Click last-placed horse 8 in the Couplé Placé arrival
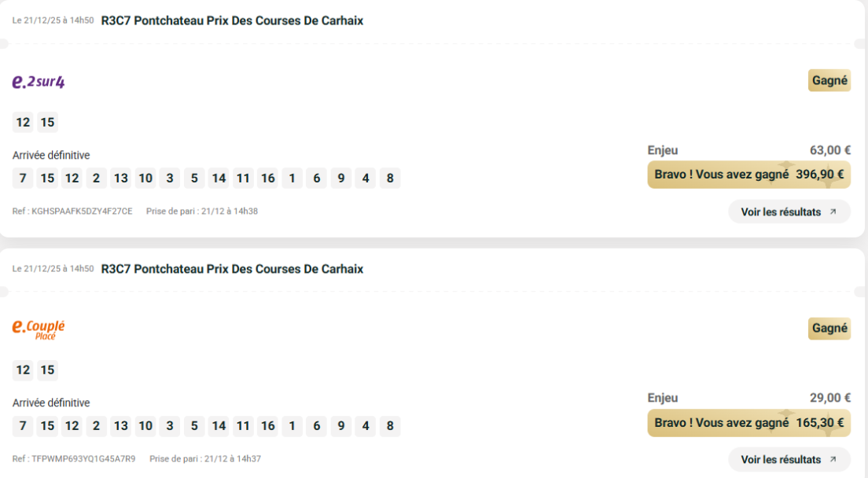The image size is (868, 478). (389, 426)
